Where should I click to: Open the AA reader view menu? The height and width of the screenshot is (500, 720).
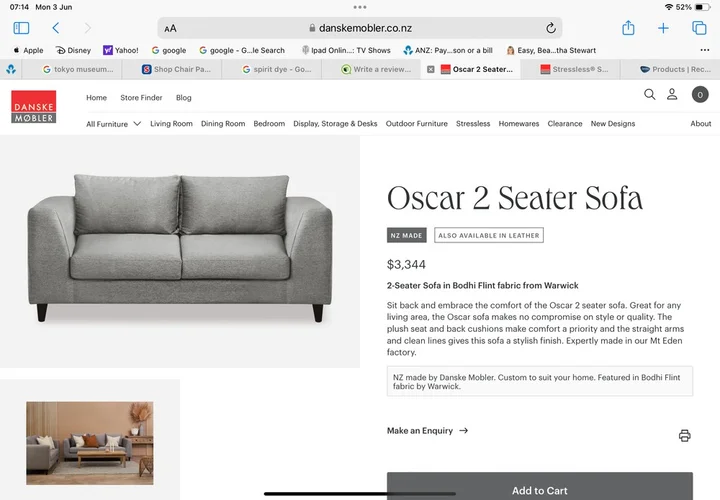click(170, 28)
